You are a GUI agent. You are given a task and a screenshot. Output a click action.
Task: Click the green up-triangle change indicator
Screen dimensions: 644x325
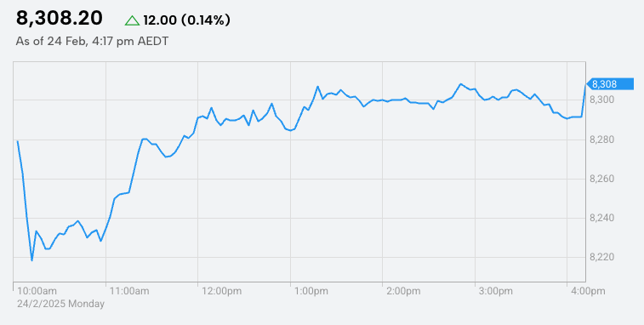[132, 20]
